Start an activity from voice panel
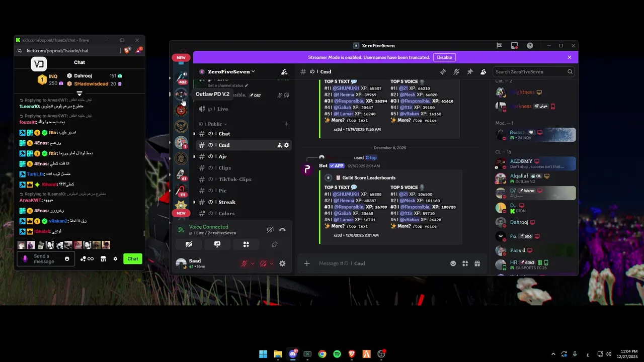The height and width of the screenshot is (362, 644). pyautogui.click(x=246, y=244)
